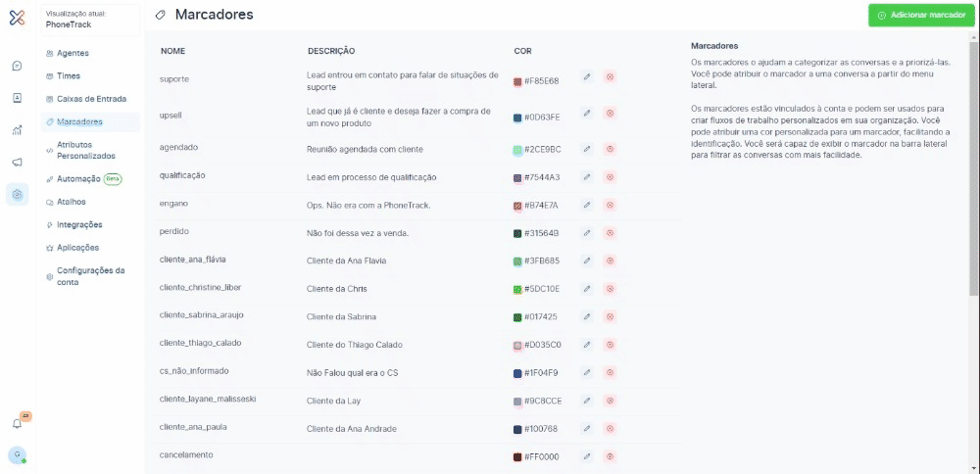Open Contacts icon in left rail
The height and width of the screenshot is (474, 980).
point(17,98)
